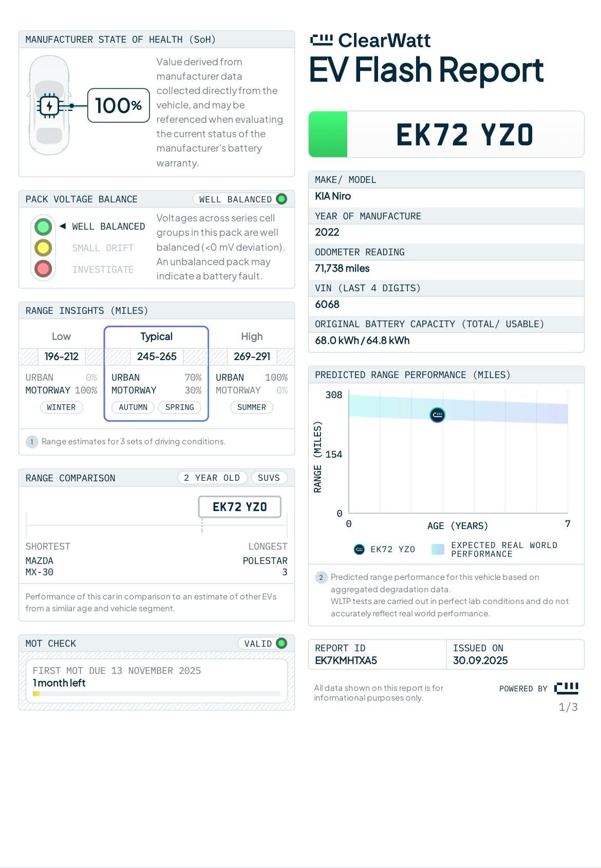Click the footnote 2 circle marker
Image resolution: width=601 pixels, height=868 pixels.
(321, 577)
